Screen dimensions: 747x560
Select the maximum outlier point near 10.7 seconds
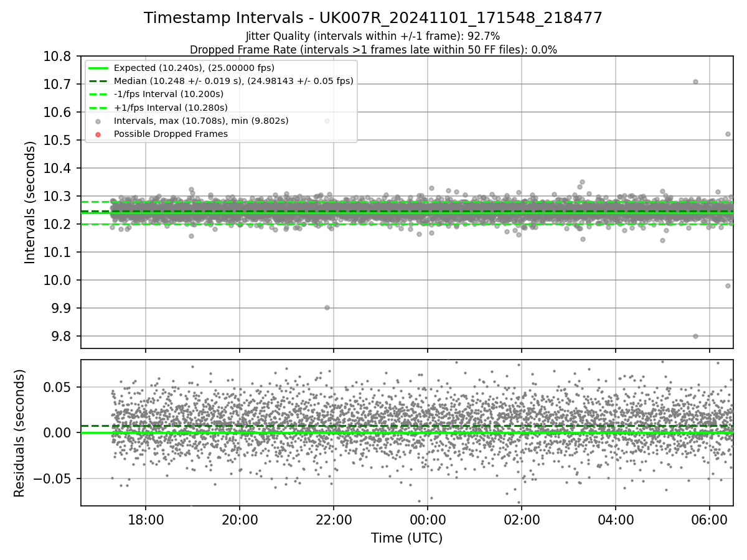[x=695, y=82]
